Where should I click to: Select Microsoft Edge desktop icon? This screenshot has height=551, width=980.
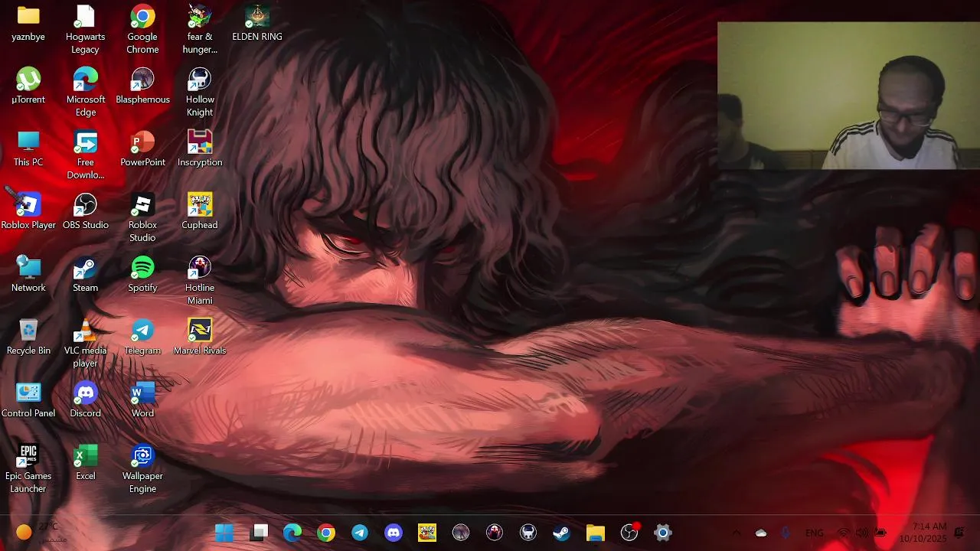click(x=85, y=93)
